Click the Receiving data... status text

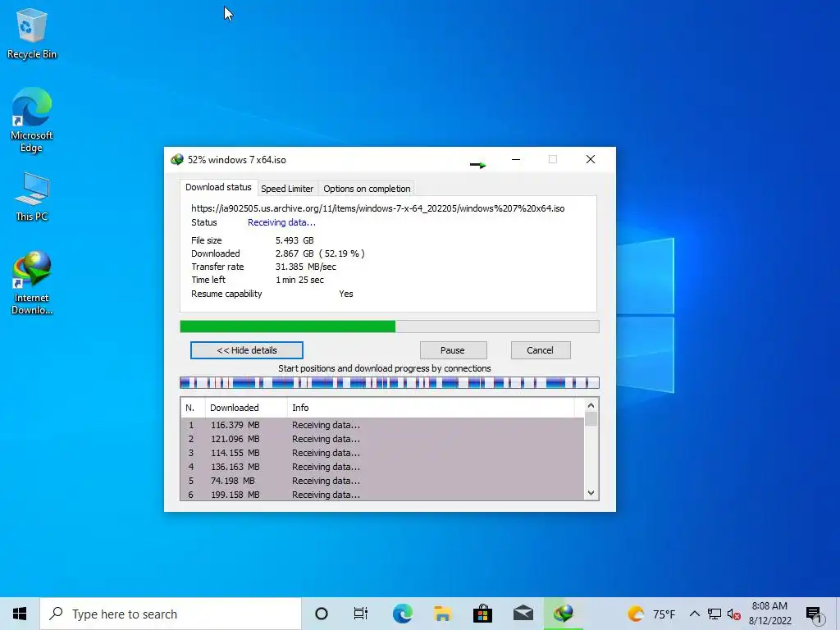point(281,222)
